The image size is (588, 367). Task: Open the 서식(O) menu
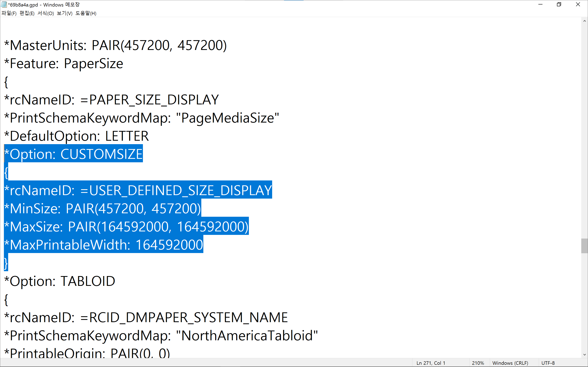(x=46, y=13)
